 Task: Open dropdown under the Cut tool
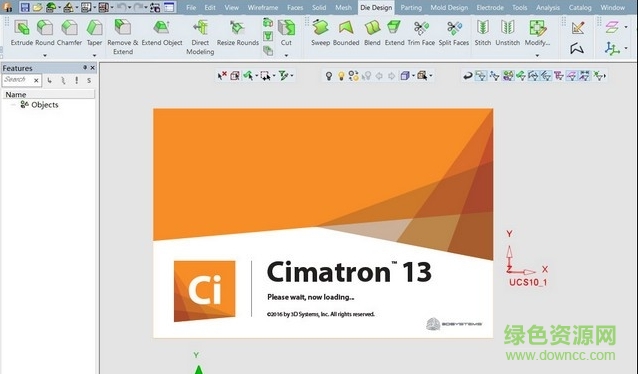click(286, 55)
